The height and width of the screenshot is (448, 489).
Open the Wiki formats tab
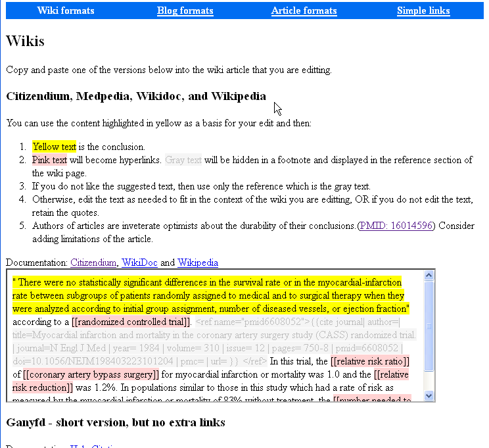coord(66,11)
